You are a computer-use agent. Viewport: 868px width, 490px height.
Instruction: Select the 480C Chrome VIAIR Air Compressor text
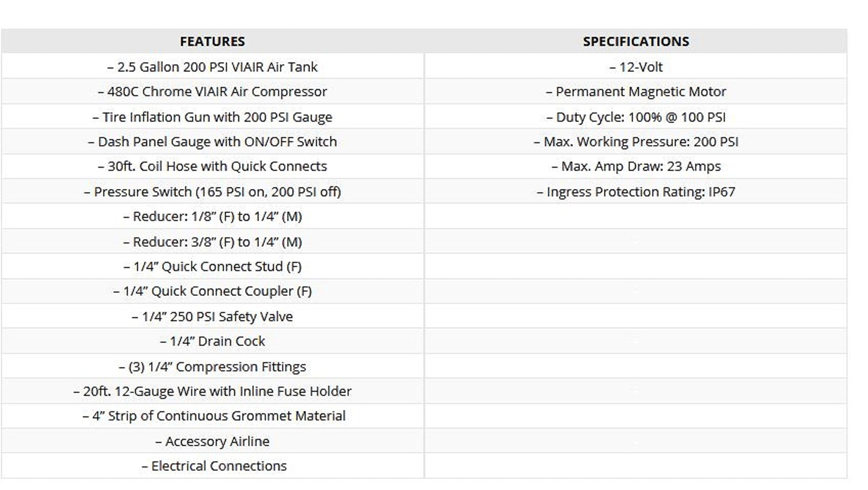[x=212, y=91]
